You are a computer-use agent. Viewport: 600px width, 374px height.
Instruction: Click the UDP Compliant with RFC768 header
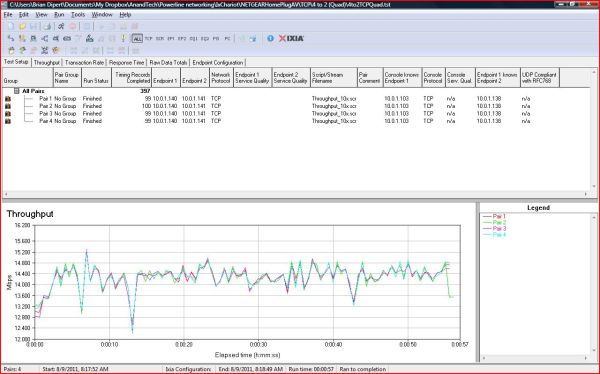pyautogui.click(x=540, y=78)
